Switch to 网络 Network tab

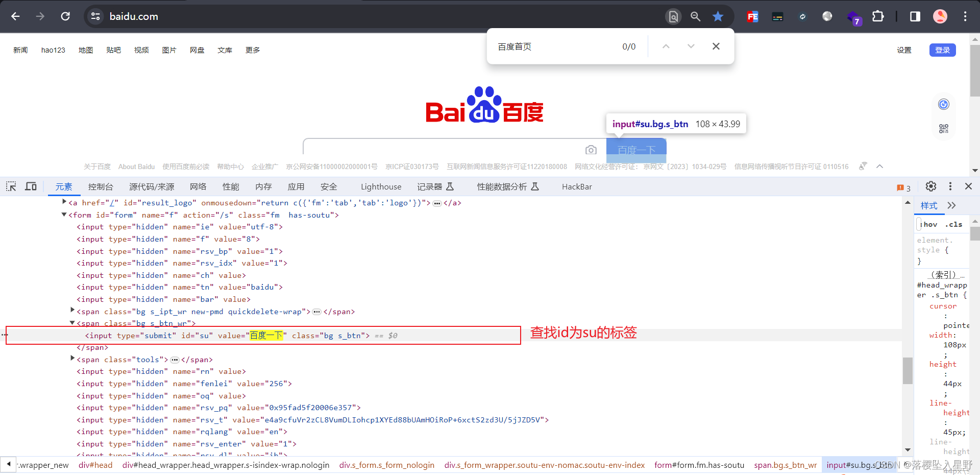pos(198,187)
